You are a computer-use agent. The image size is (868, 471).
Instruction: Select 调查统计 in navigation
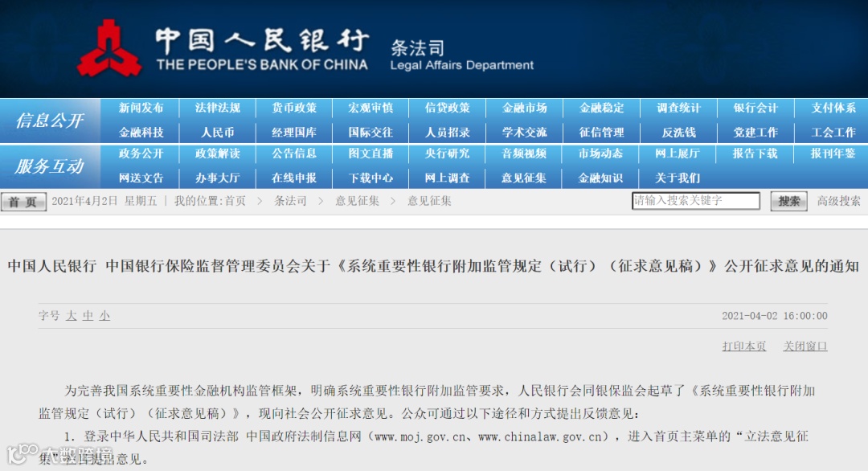tap(678, 108)
